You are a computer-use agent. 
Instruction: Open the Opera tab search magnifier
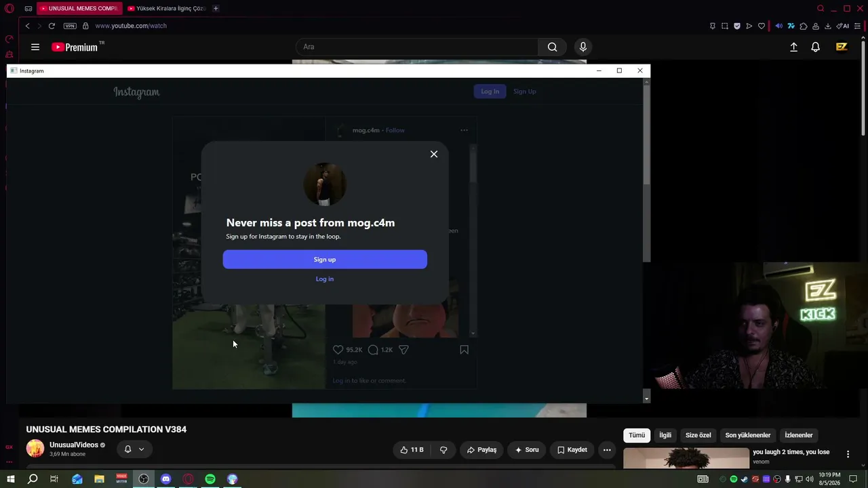[x=821, y=9]
